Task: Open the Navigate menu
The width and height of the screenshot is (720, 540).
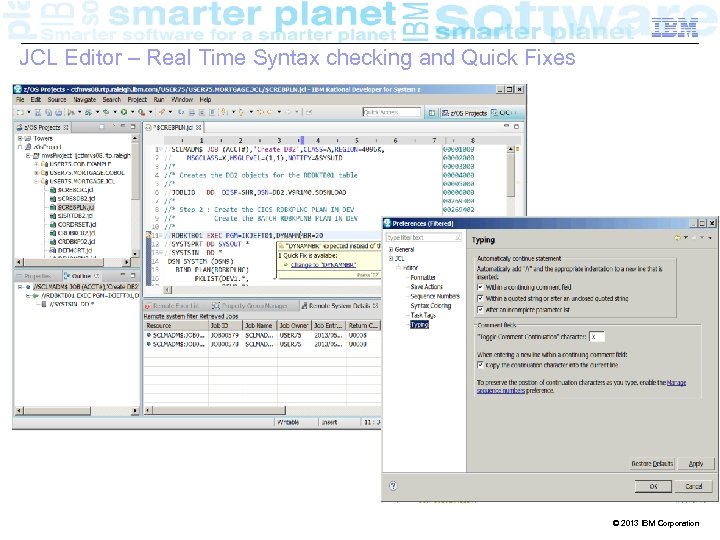Action: click(x=84, y=100)
